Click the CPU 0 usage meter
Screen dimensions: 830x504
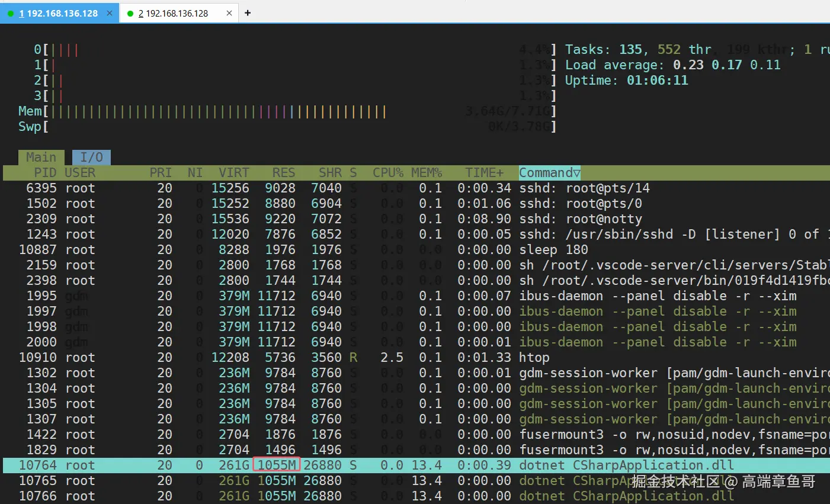click(x=295, y=50)
